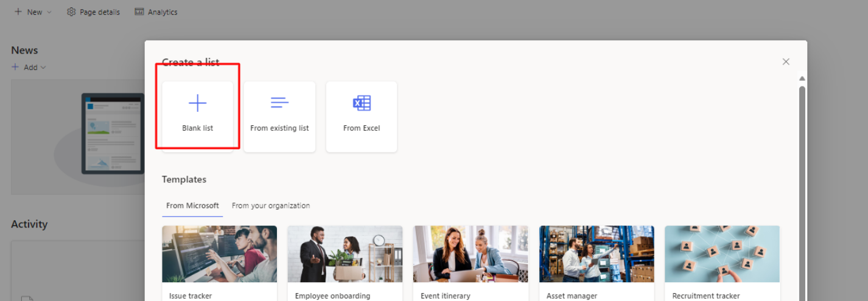The image size is (868, 301).
Task: Click the Blank list plus icon
Action: [198, 103]
